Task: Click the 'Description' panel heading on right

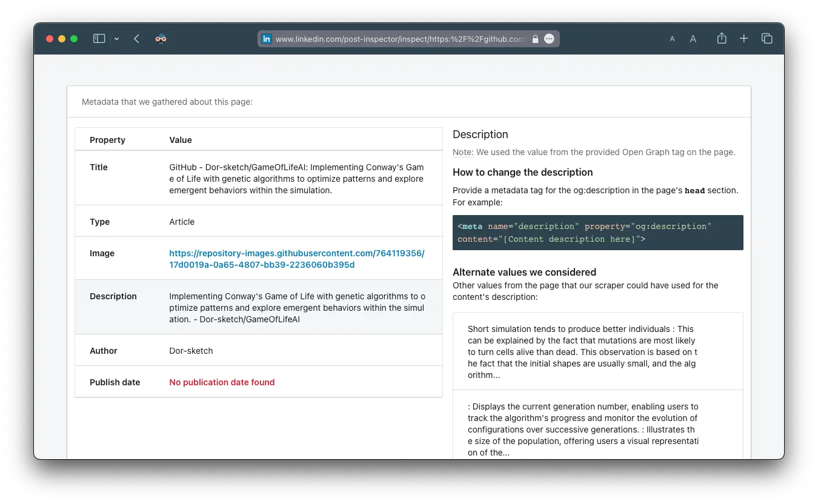Action: pos(480,134)
